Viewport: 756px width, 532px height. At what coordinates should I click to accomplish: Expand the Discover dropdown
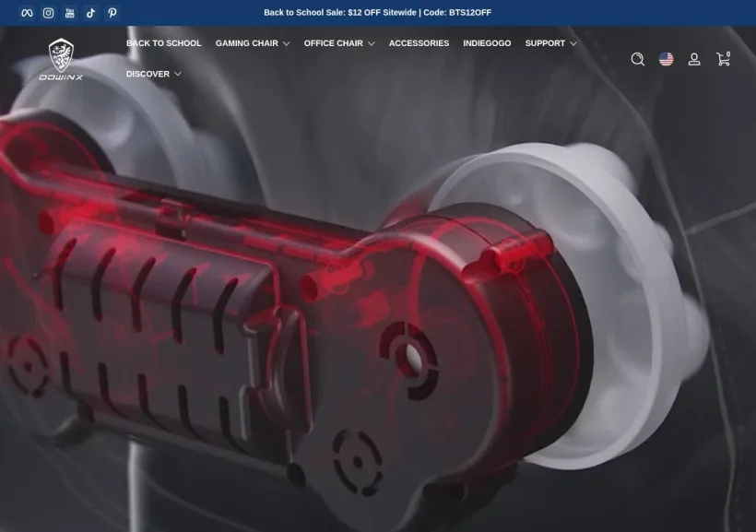154,74
